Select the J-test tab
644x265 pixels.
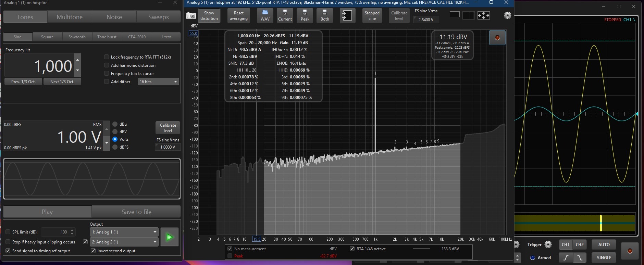(x=166, y=37)
